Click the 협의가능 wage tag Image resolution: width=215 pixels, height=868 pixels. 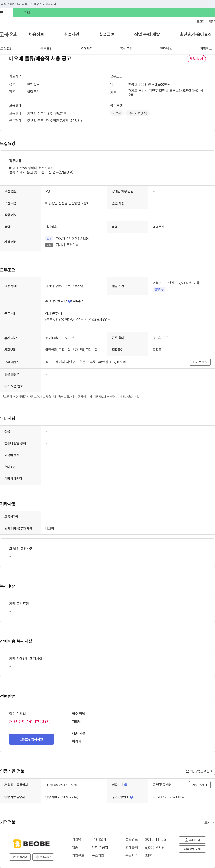pos(159,289)
